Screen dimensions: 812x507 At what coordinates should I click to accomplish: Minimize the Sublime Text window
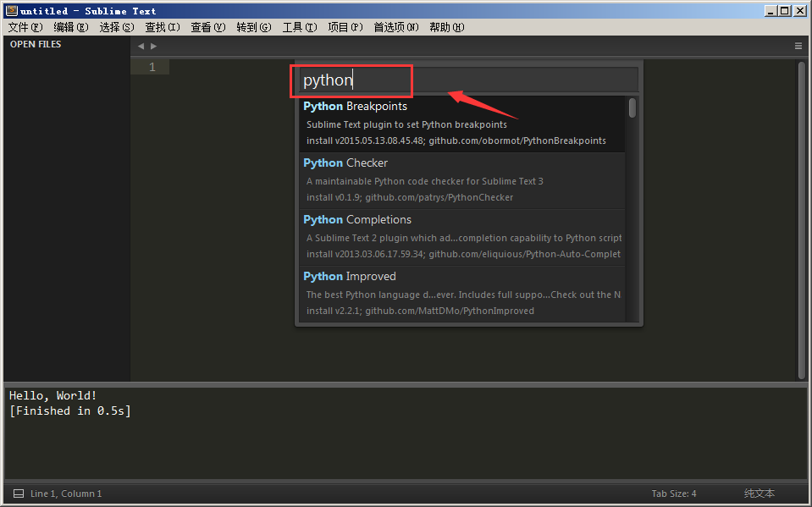click(x=771, y=10)
